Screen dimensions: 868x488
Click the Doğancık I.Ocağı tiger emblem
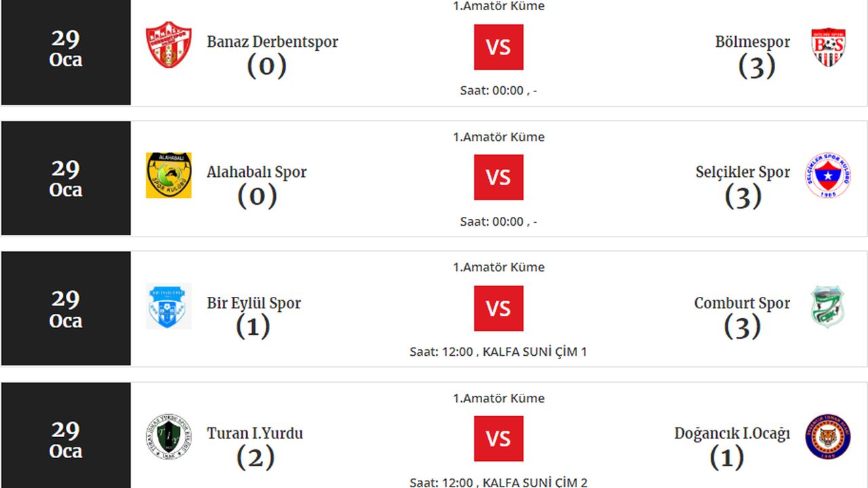(828, 437)
